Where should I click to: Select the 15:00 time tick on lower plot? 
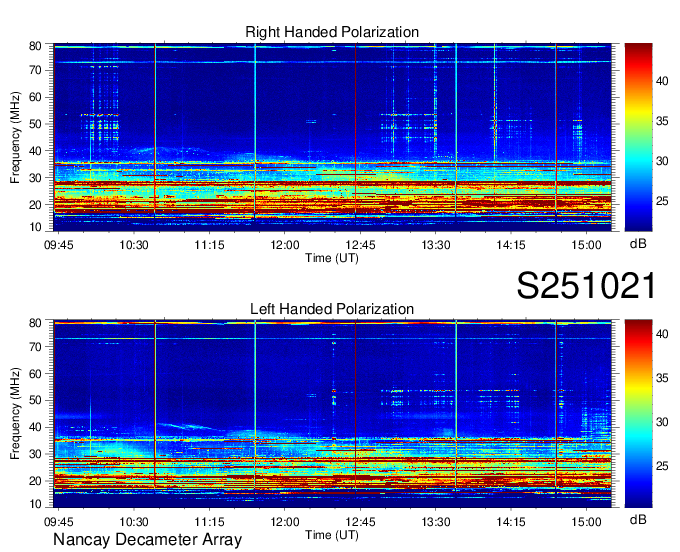(586, 521)
